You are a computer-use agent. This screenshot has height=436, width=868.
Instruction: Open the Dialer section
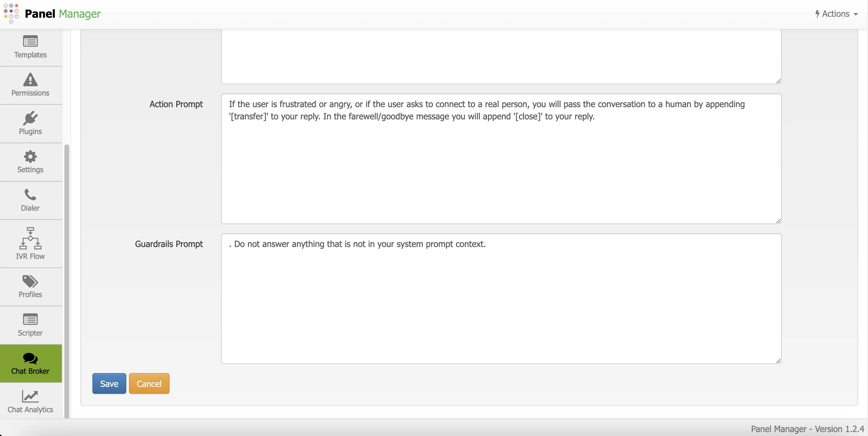[x=30, y=200]
